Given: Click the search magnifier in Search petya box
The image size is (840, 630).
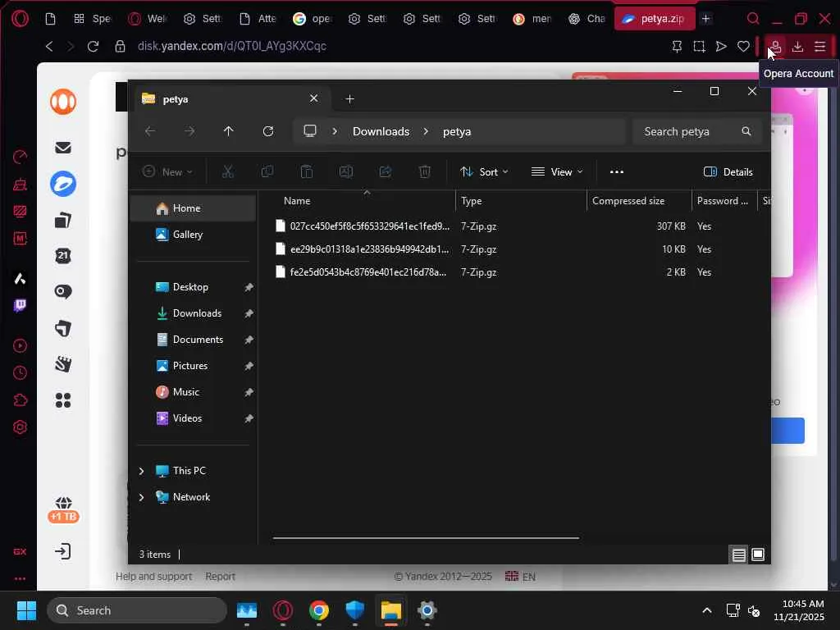Looking at the screenshot, I should (x=746, y=131).
